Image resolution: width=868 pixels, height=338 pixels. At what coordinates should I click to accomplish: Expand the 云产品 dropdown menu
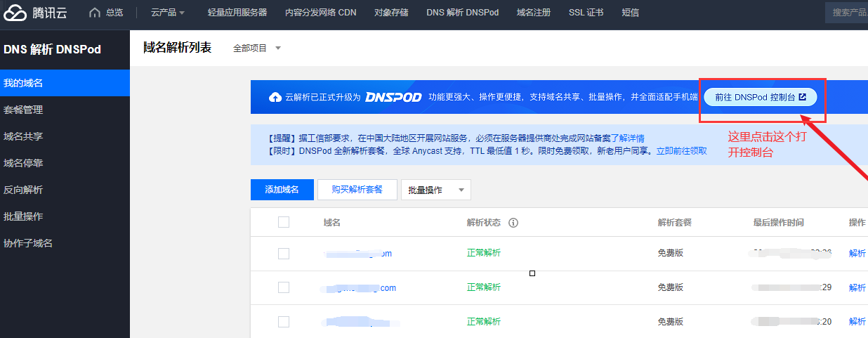pyautogui.click(x=168, y=13)
